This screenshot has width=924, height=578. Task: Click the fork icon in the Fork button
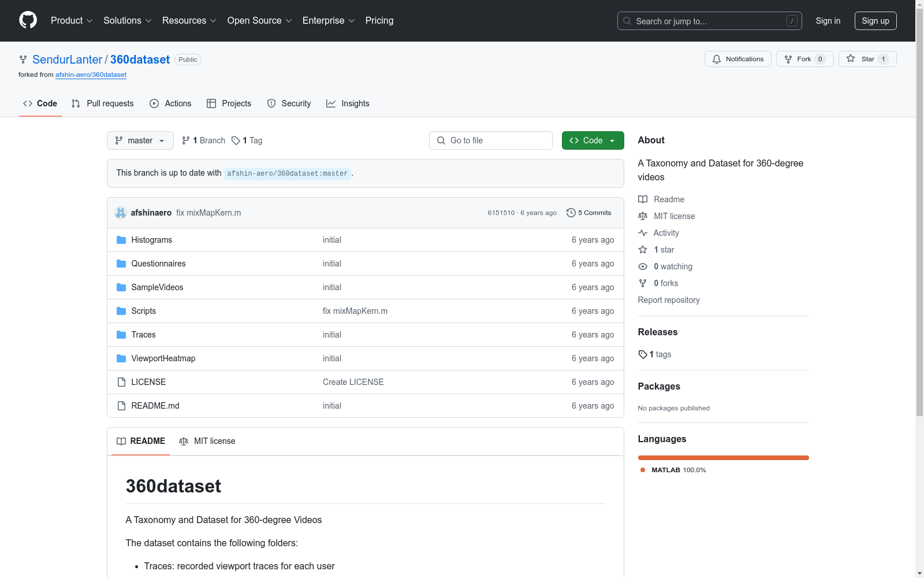788,59
